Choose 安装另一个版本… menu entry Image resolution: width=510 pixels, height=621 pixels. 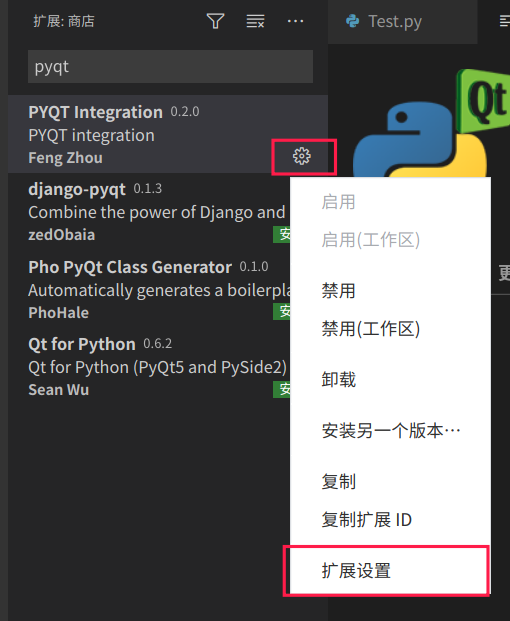click(x=390, y=431)
